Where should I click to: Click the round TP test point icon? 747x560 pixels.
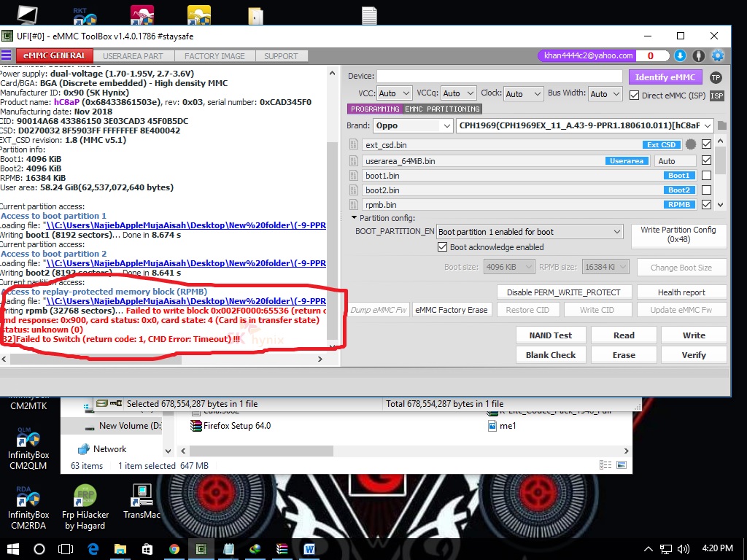716,77
